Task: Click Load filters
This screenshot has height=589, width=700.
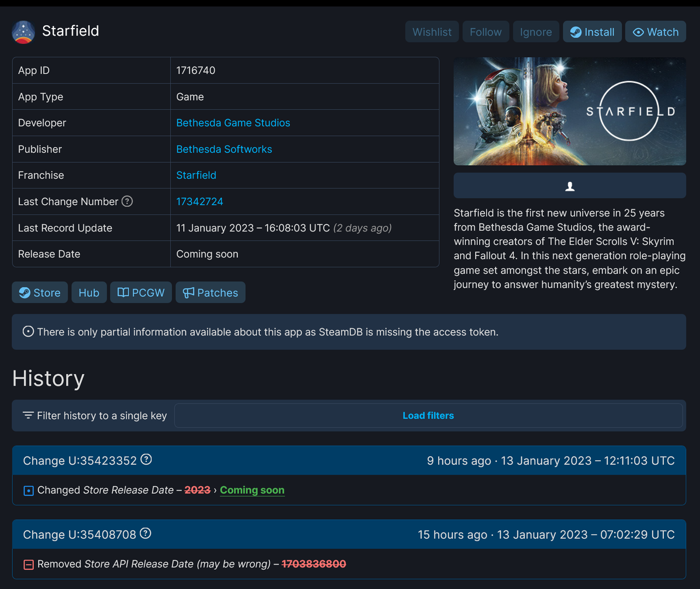Action: point(428,416)
